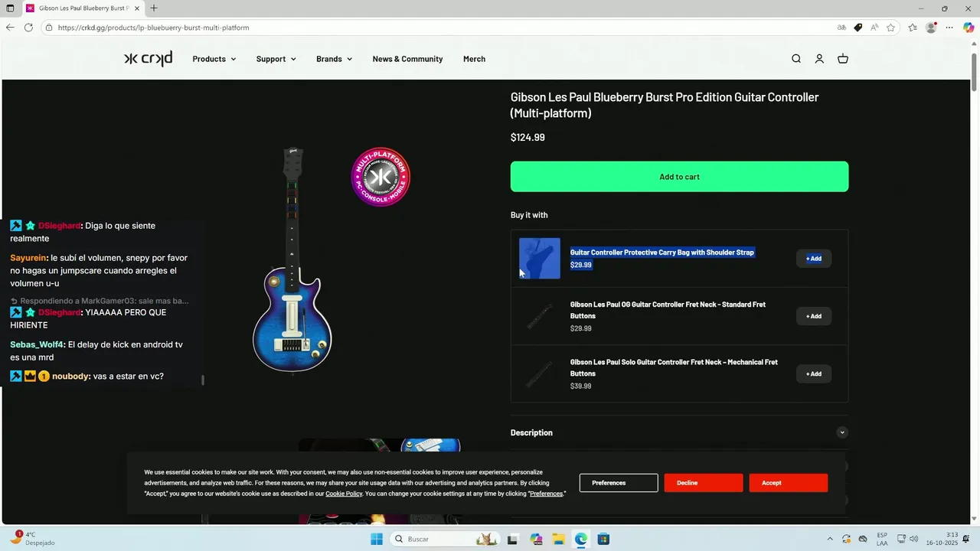Add page to favorites star

(891, 28)
